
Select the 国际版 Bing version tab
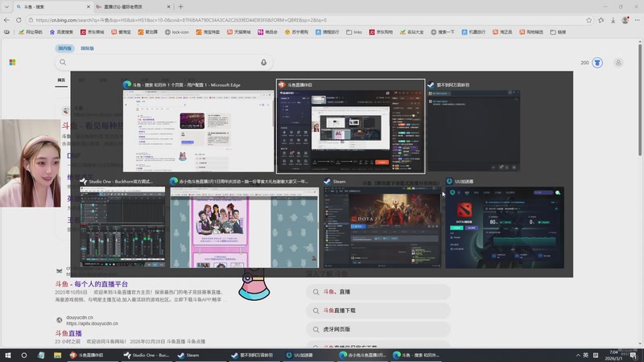pos(87,48)
